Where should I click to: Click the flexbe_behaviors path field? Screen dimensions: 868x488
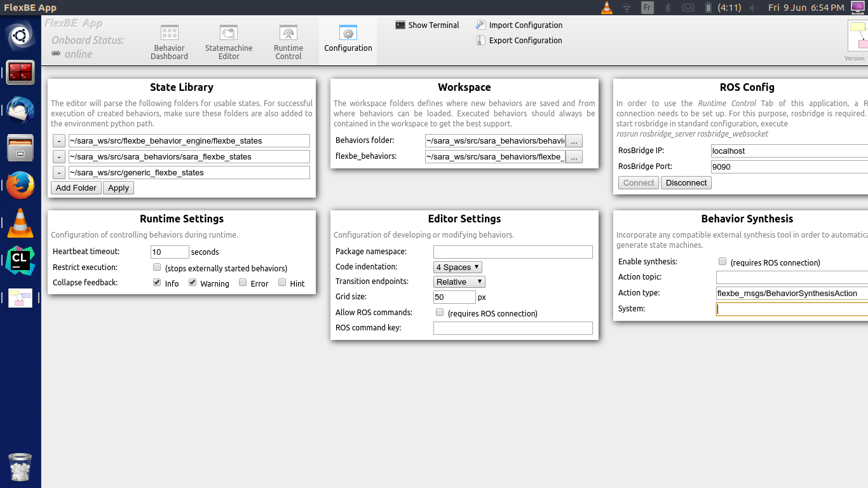495,156
